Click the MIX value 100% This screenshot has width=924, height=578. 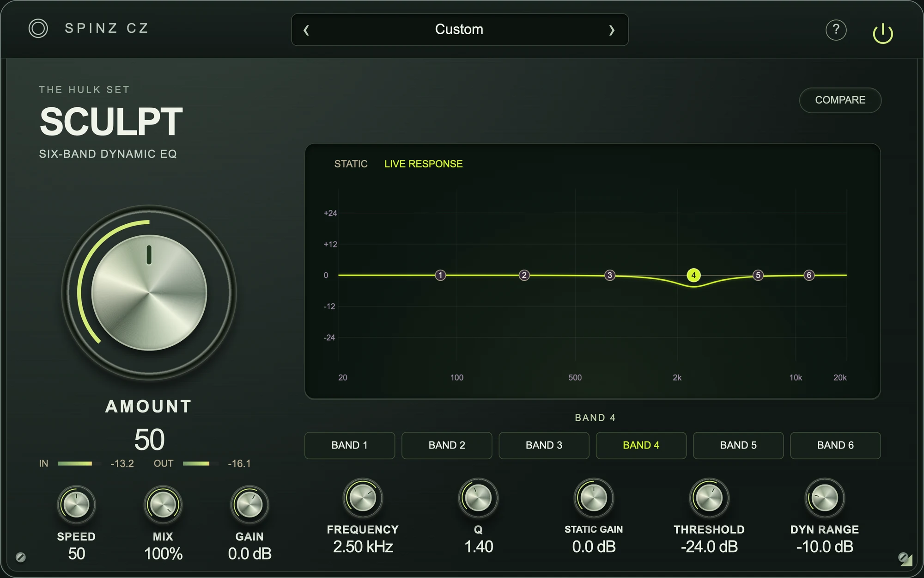[163, 553]
